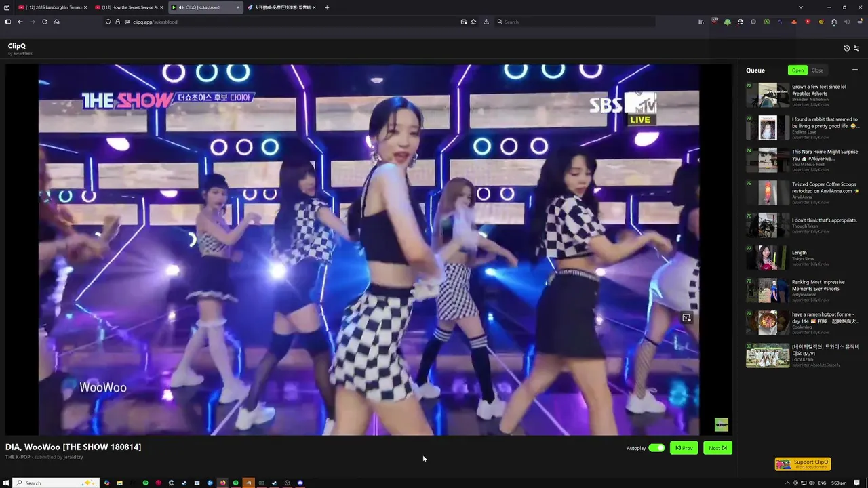This screenshot has height=488, width=868.
Task: Reload the current page
Action: [45, 22]
